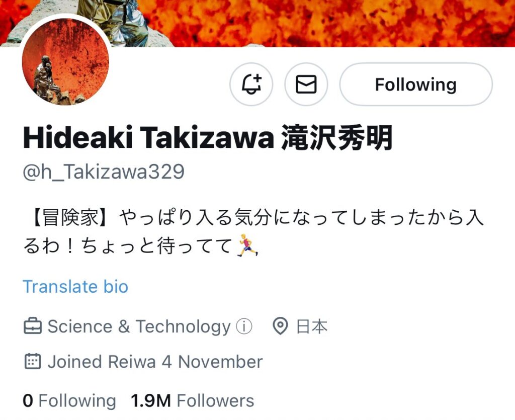Select the Science & Technology category label

click(x=139, y=327)
